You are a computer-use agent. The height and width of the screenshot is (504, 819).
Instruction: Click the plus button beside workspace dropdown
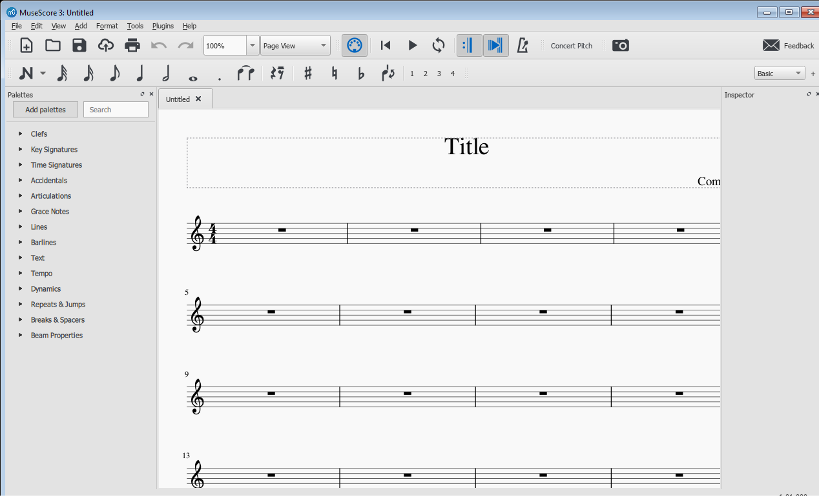(x=813, y=74)
